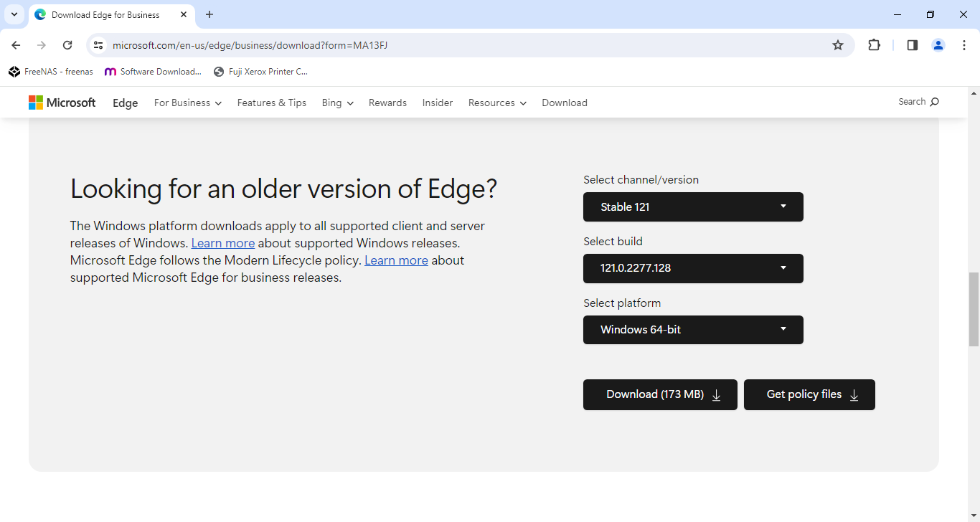Bookmark this page via the star icon

838,44
